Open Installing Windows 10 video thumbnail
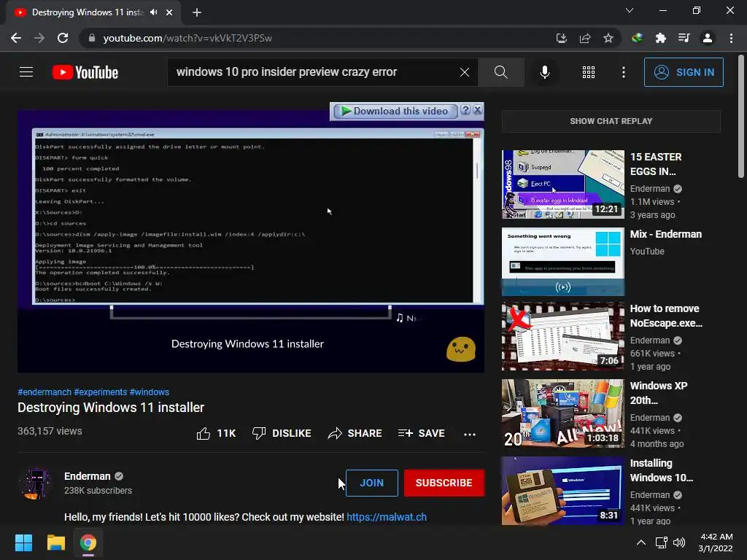 [562, 491]
